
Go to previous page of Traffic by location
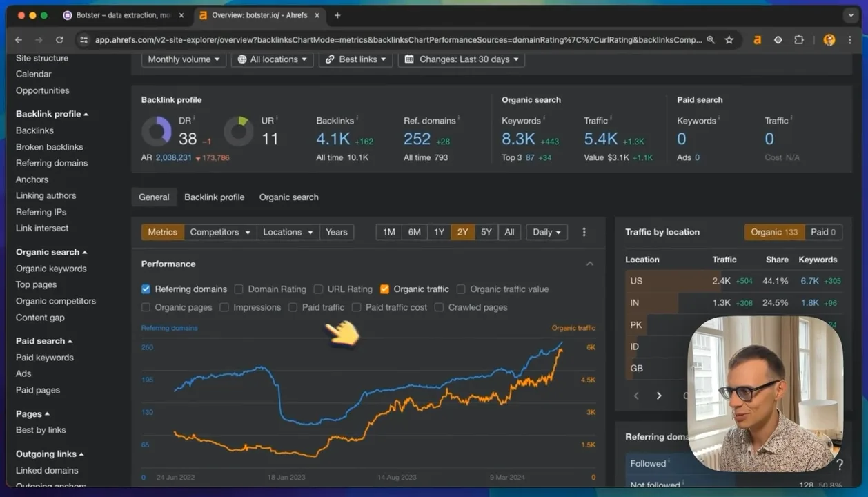tap(636, 396)
